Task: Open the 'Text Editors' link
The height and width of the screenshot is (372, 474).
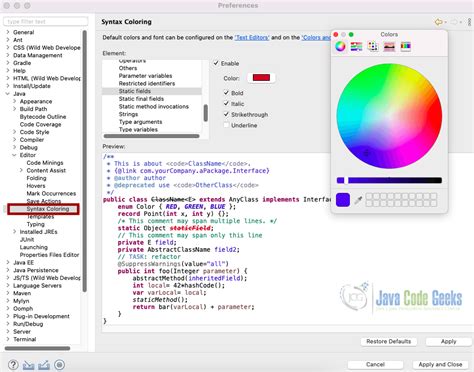Action: [x=252, y=37]
